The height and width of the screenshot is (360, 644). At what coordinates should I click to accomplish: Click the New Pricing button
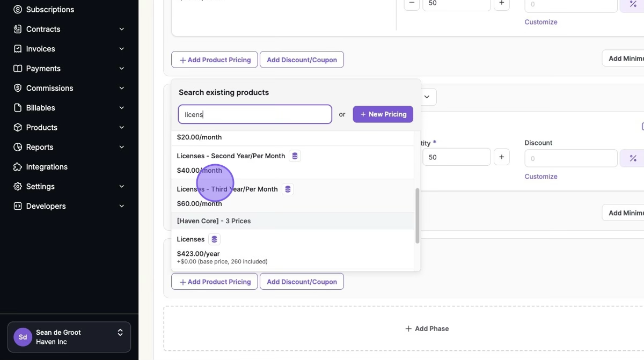[x=383, y=114]
